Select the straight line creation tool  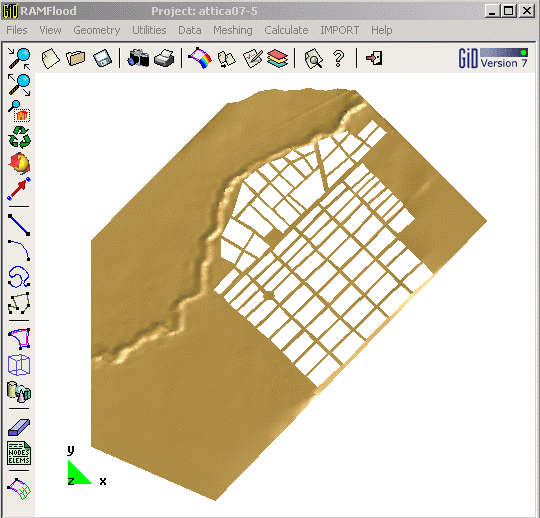click(x=19, y=225)
